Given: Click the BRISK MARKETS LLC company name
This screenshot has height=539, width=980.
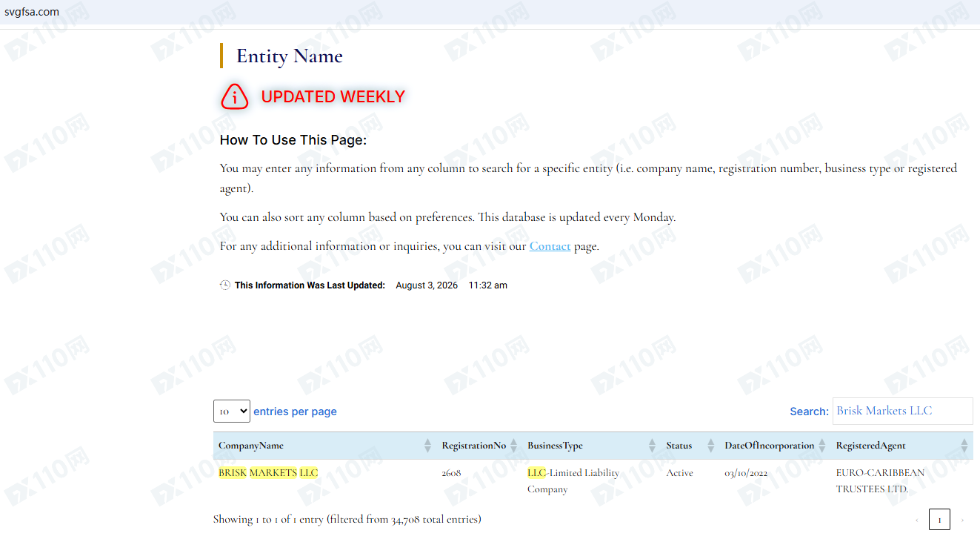Looking at the screenshot, I should click(268, 473).
